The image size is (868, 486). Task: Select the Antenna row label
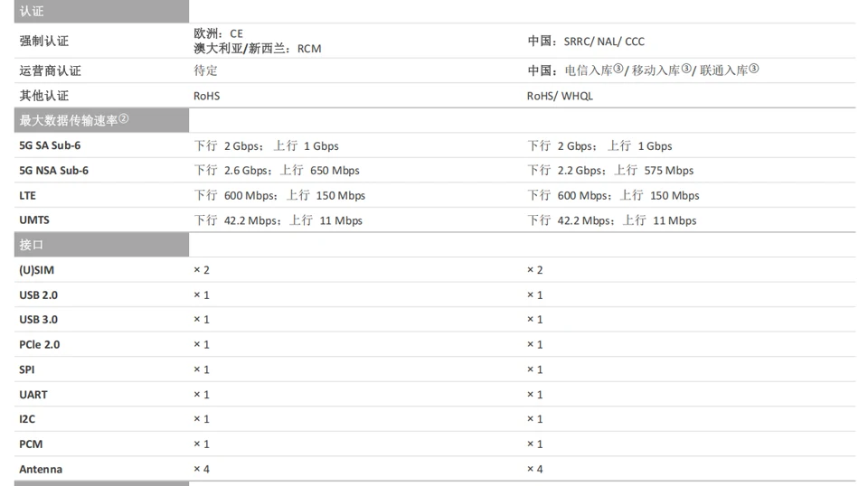click(41, 469)
